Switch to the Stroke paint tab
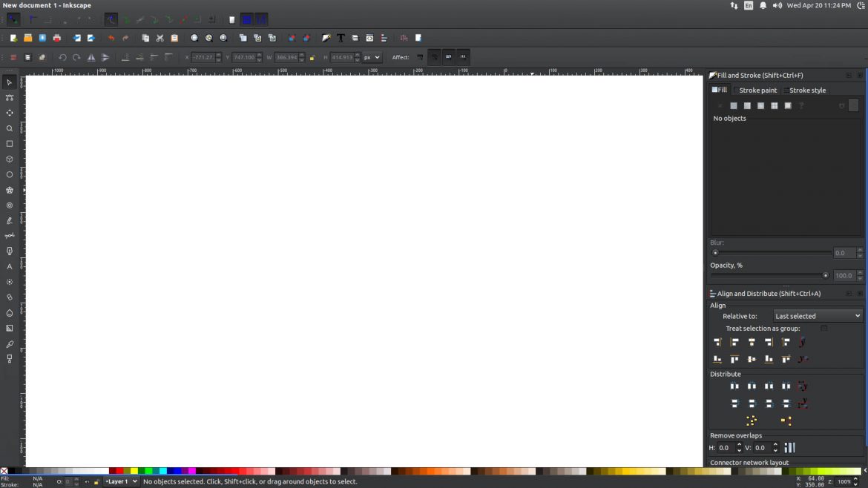 click(757, 90)
